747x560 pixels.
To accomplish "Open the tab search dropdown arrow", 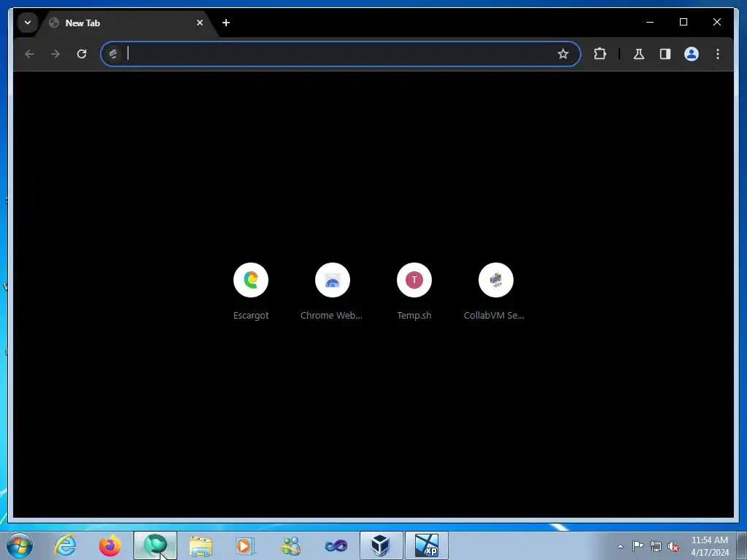I will (x=28, y=23).
